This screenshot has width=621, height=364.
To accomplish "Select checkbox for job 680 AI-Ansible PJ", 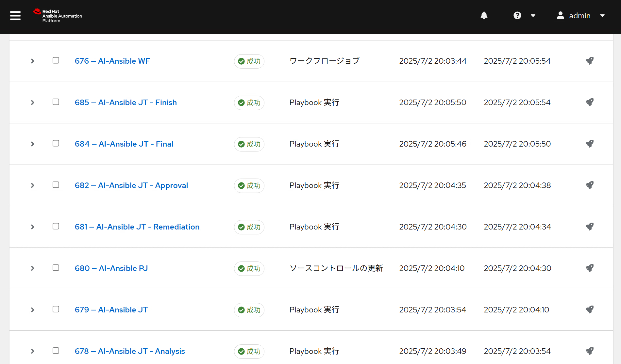I will point(56,268).
